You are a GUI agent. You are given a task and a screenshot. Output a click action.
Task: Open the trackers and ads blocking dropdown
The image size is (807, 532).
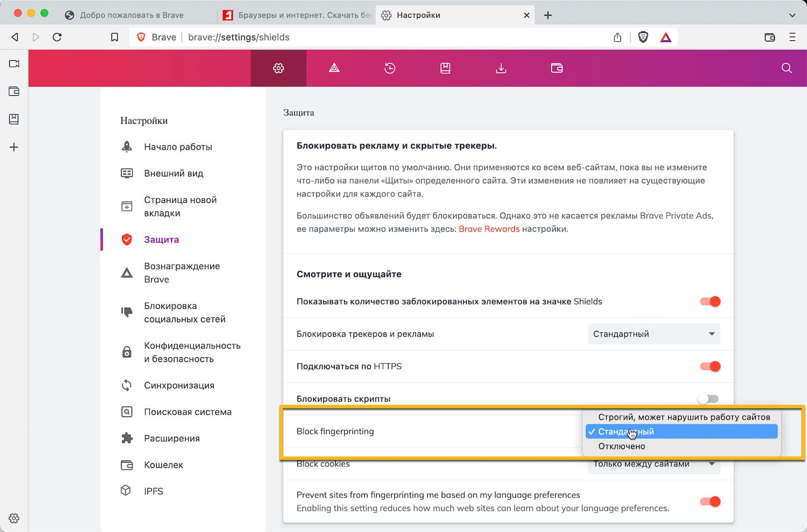[654, 334]
